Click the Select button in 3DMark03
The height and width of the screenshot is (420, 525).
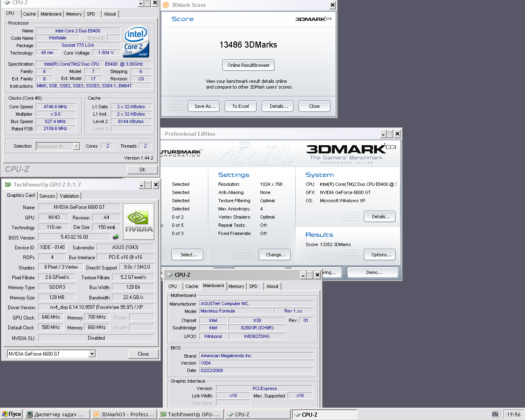coord(187,255)
